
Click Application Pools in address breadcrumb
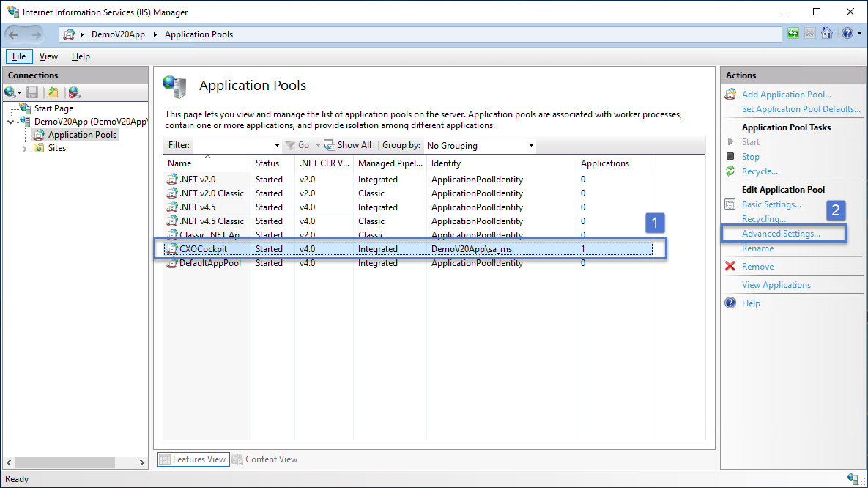pos(199,34)
